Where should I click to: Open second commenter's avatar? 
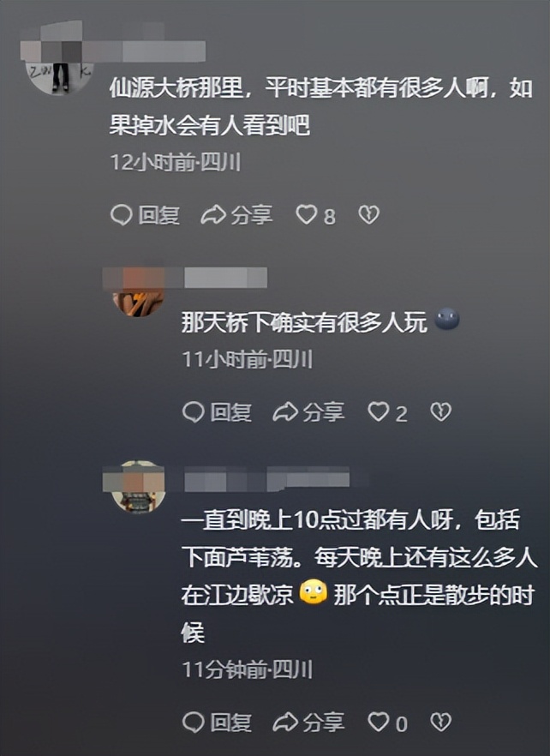[138, 293]
